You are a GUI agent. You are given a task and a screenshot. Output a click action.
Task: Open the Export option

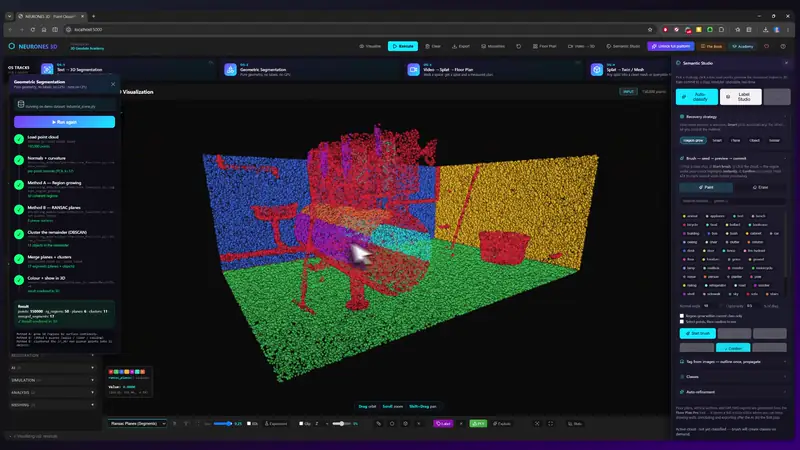pos(461,46)
